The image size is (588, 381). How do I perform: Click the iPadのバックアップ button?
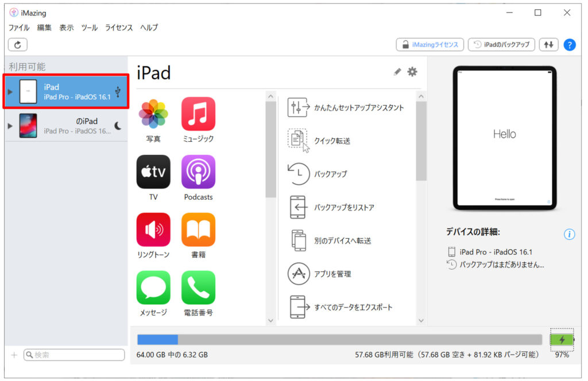(501, 45)
